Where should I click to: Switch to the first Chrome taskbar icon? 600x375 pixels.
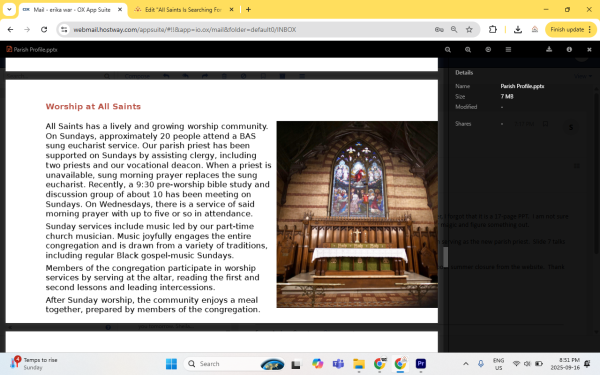[x=380, y=364]
